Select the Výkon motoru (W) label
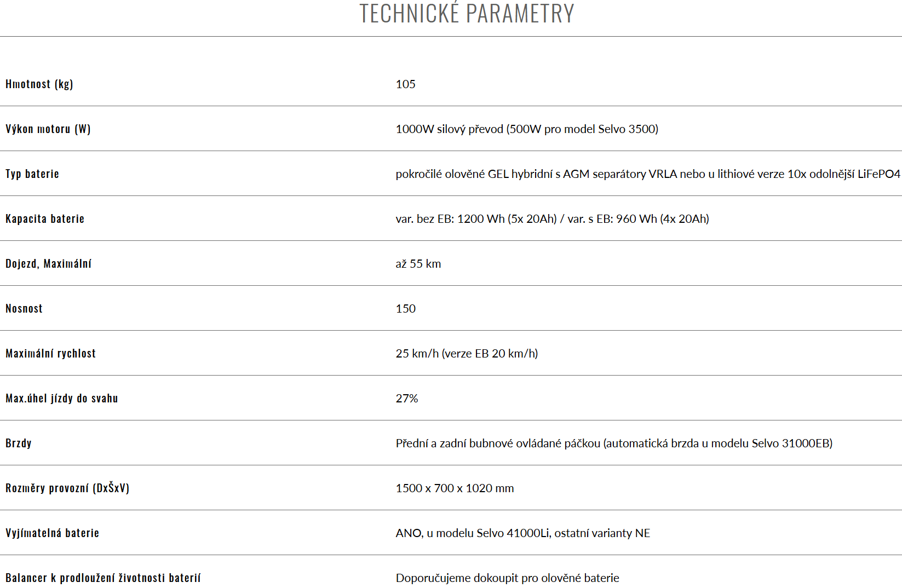This screenshot has height=588, width=902. tap(48, 129)
